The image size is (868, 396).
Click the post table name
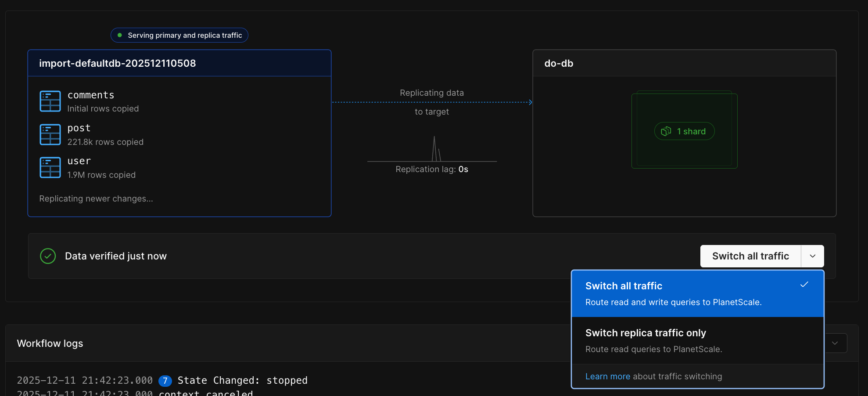79,128
